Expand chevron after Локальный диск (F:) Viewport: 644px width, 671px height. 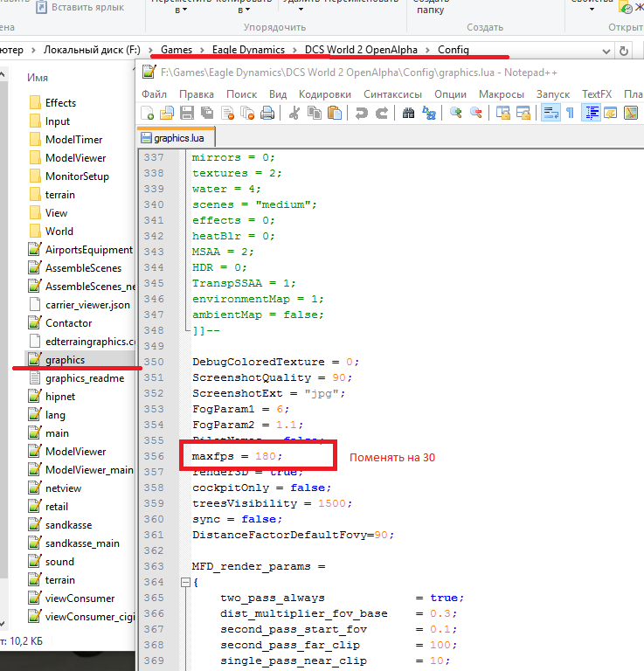coord(150,50)
